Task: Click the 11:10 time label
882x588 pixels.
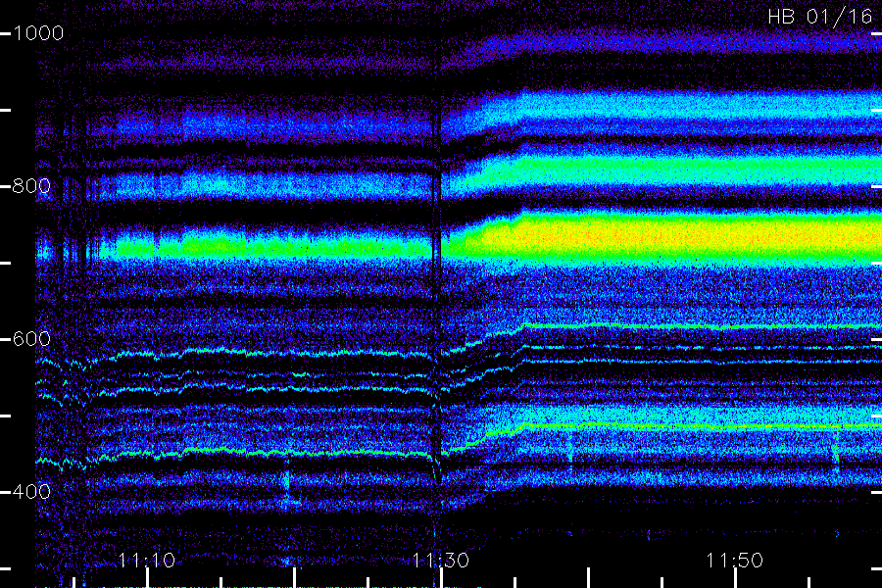Action: click(147, 561)
